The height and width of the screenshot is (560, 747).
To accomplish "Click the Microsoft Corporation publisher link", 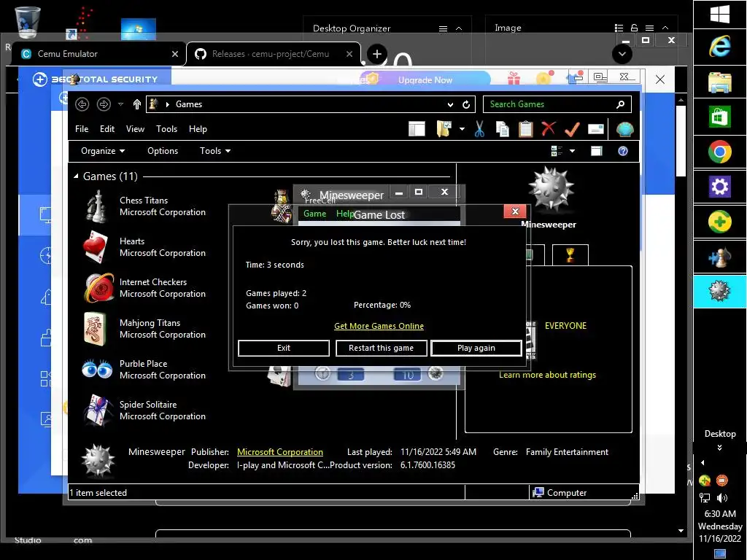I will point(280,452).
